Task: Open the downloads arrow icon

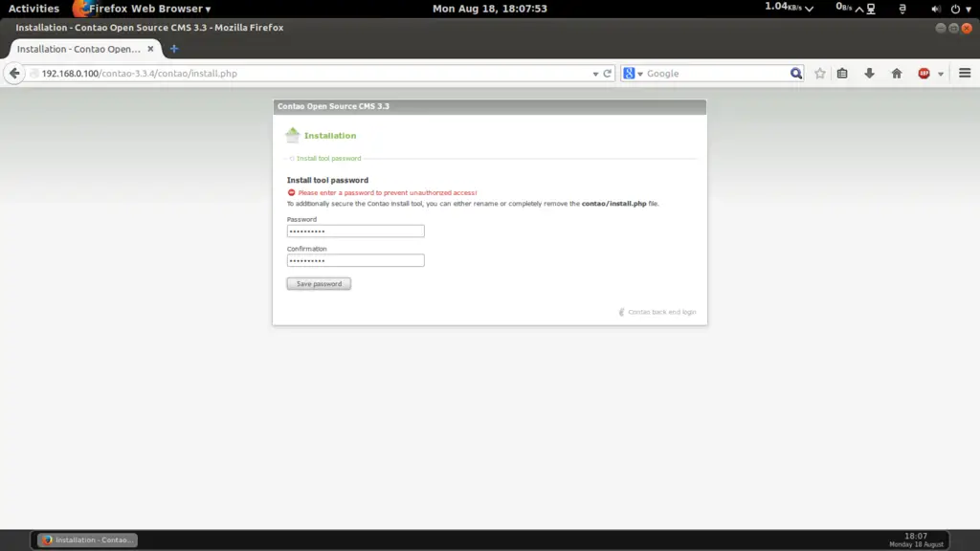Action: click(x=869, y=73)
